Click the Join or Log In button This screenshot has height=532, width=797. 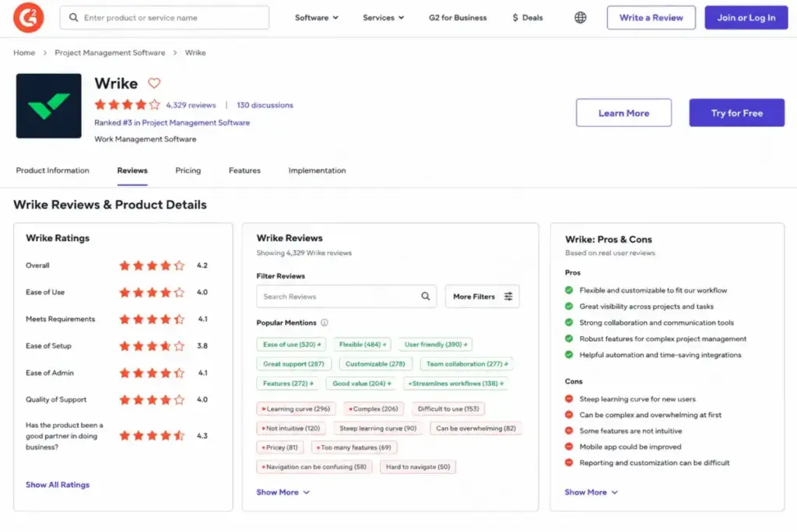click(x=746, y=18)
